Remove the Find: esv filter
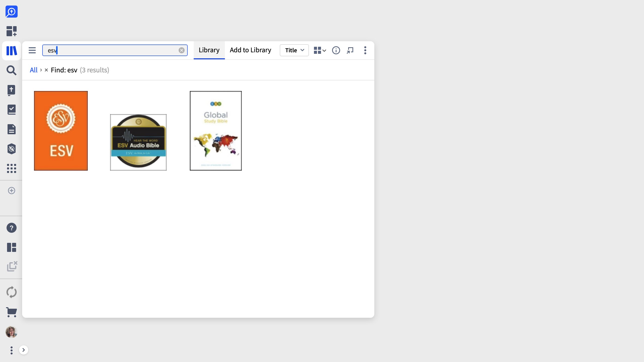 tap(46, 70)
